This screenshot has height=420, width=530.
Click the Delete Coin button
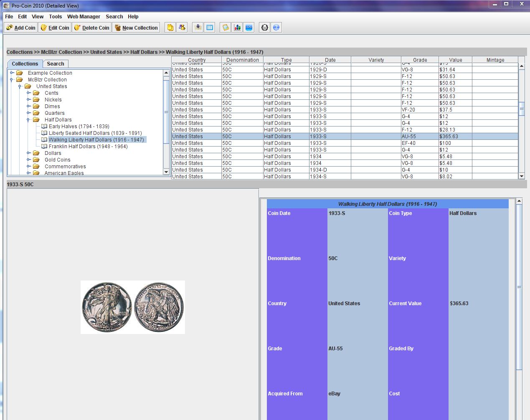[91, 28]
